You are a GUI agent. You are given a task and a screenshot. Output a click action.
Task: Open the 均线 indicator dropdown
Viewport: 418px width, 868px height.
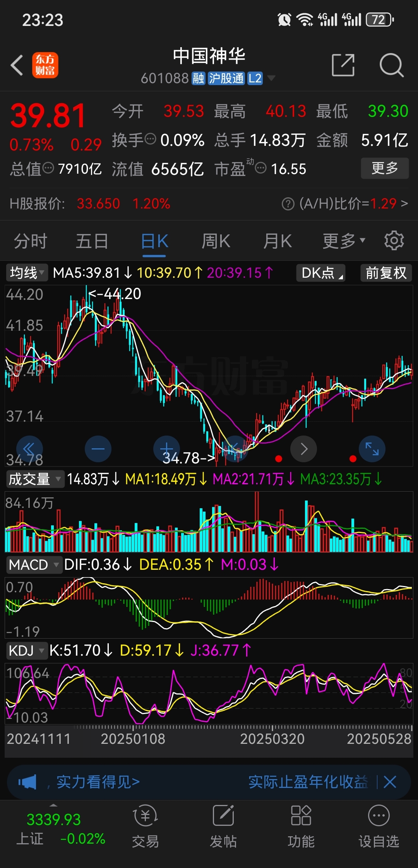point(26,273)
